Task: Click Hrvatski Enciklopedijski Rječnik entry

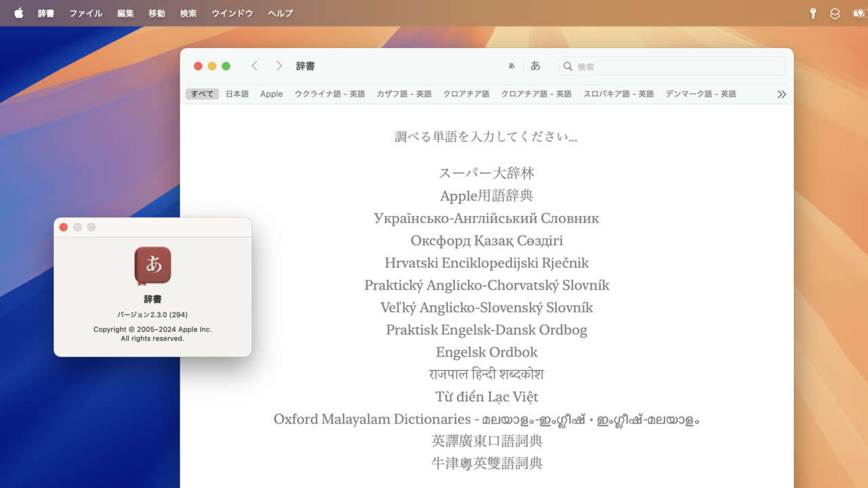Action: click(x=487, y=263)
